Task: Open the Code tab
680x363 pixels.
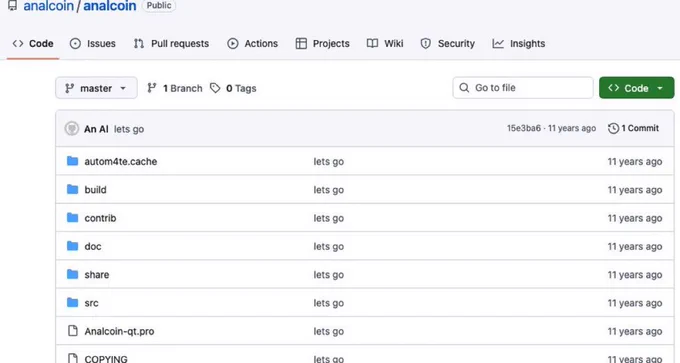Action: point(33,44)
